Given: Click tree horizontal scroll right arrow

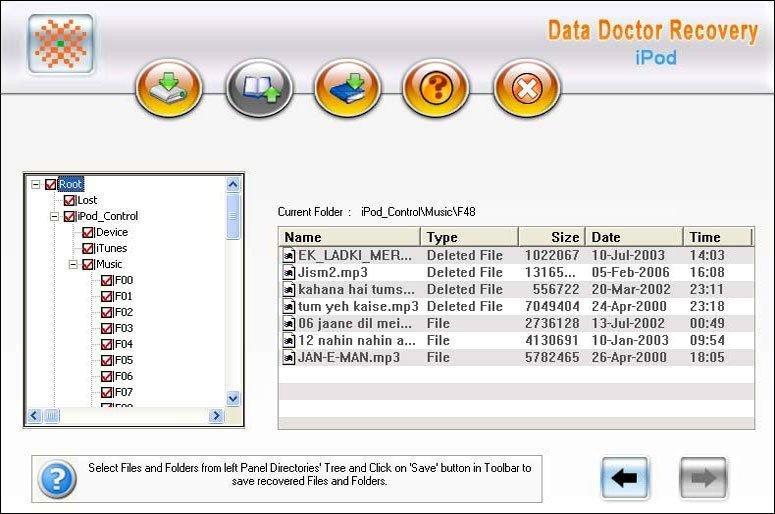Looking at the screenshot, I should (216, 416).
